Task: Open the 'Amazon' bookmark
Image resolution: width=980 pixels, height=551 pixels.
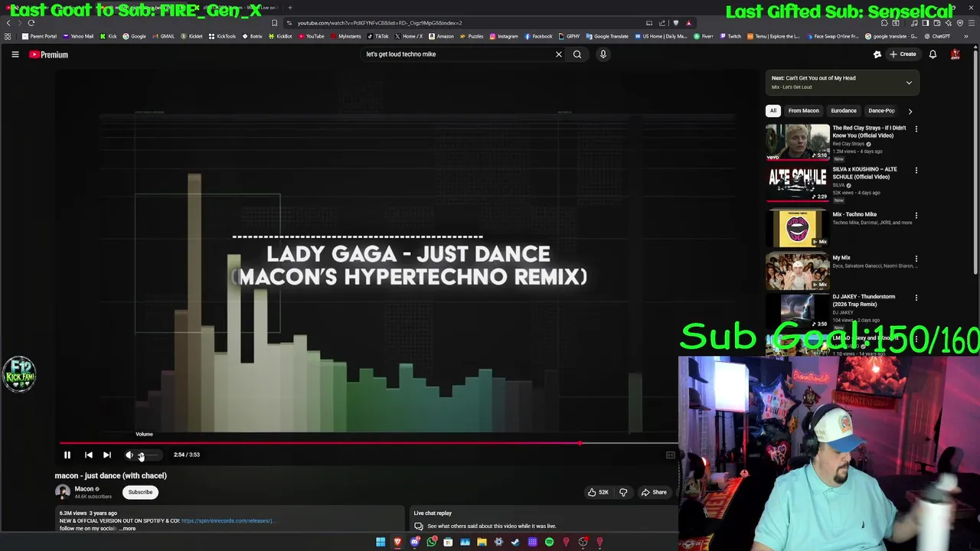Action: pyautogui.click(x=441, y=36)
